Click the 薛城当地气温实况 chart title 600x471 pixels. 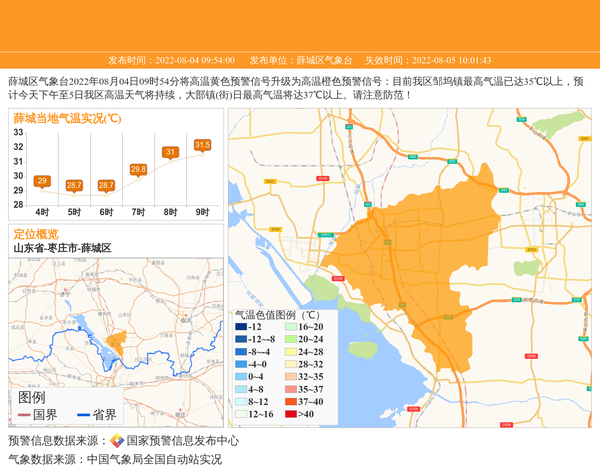click(67, 118)
